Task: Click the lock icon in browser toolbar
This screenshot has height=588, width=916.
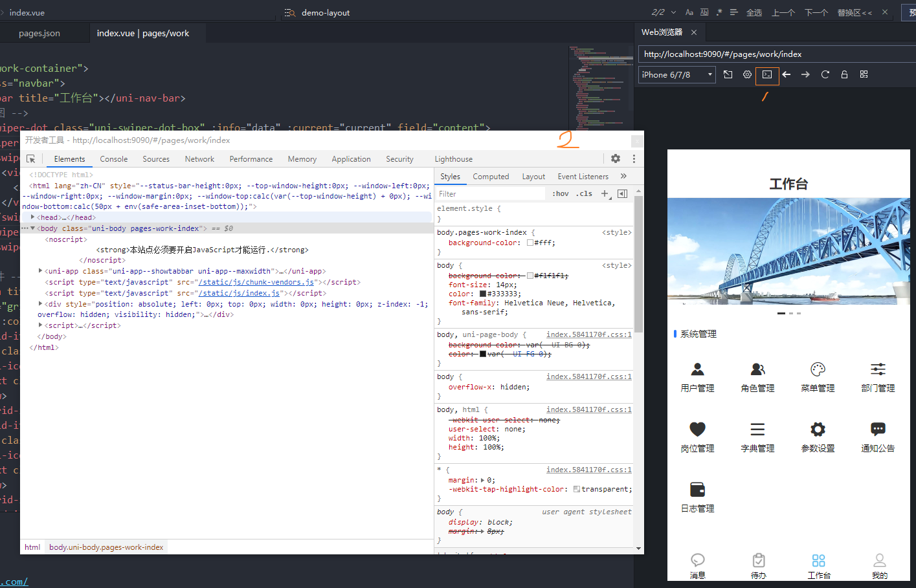Action: 844,74
